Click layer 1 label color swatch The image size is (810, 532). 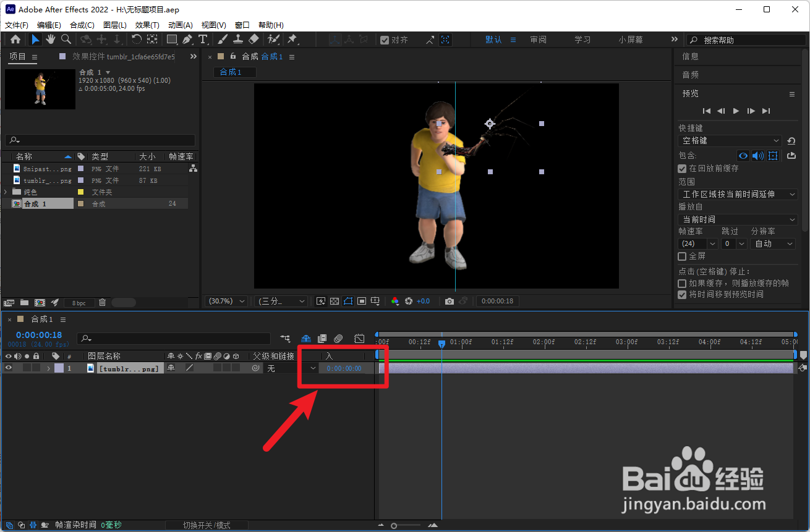tap(59, 368)
